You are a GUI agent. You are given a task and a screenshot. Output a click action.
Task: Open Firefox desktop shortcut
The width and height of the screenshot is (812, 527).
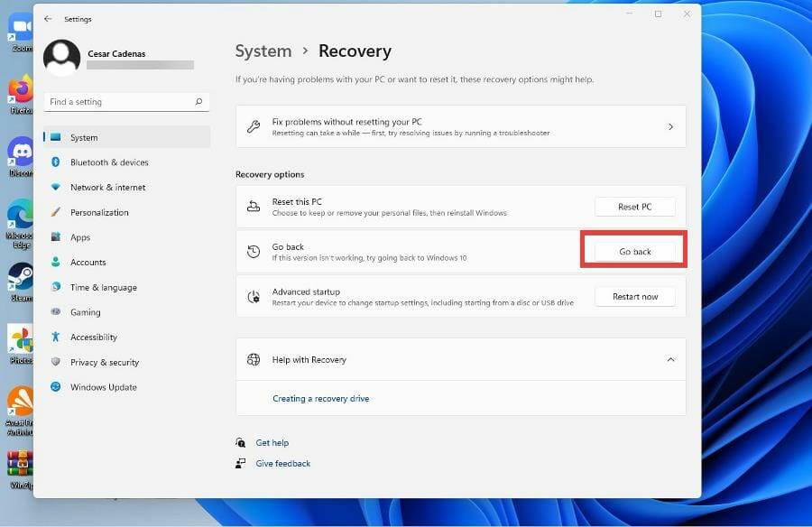coord(21,95)
